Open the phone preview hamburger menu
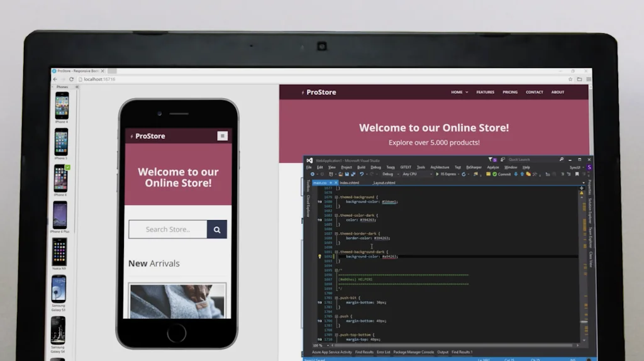The height and width of the screenshot is (361, 644). (222, 136)
